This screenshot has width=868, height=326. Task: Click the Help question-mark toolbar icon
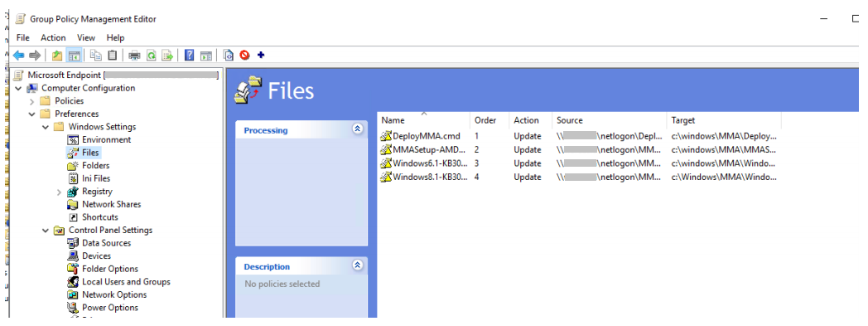190,55
